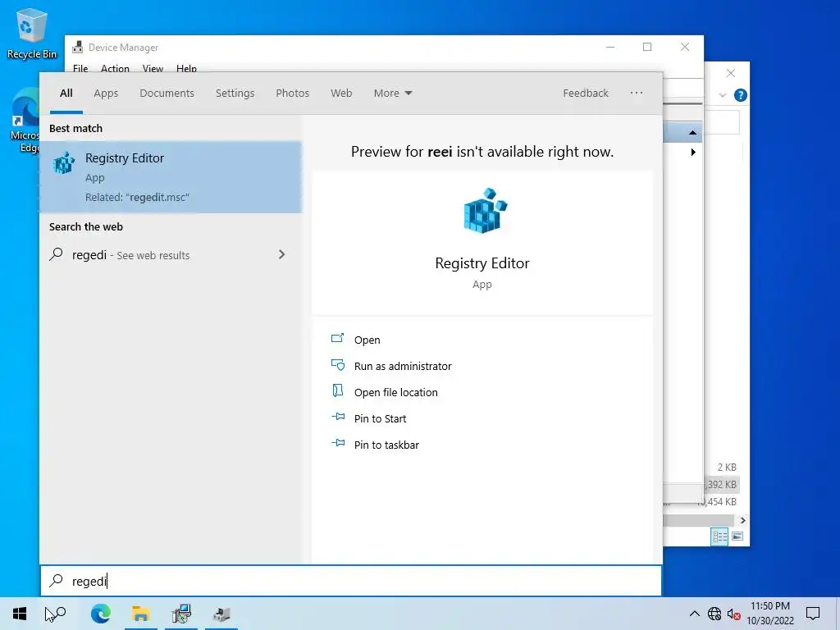Switch to the Photos search tab
Viewport: 840px width, 630px height.
click(x=293, y=94)
